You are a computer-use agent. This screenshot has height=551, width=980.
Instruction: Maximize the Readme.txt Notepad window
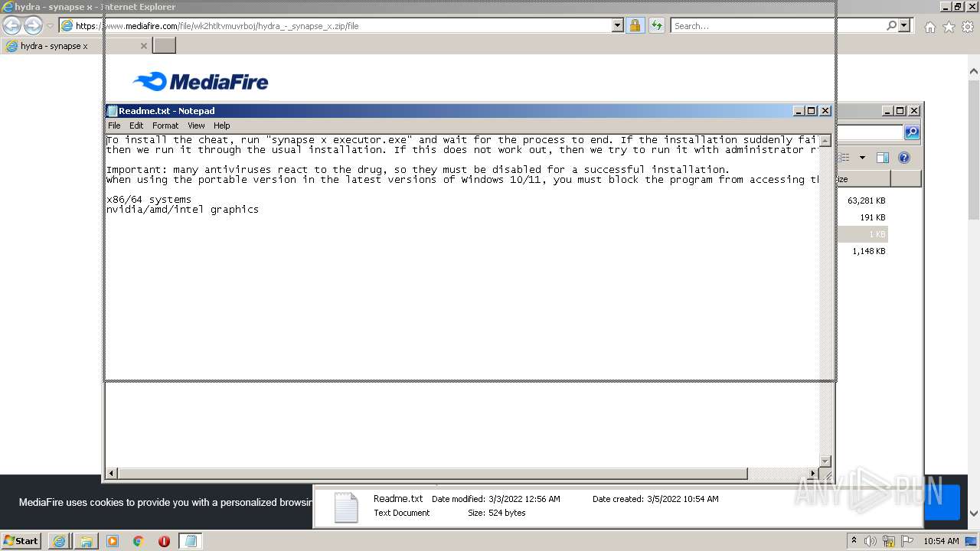(812, 110)
